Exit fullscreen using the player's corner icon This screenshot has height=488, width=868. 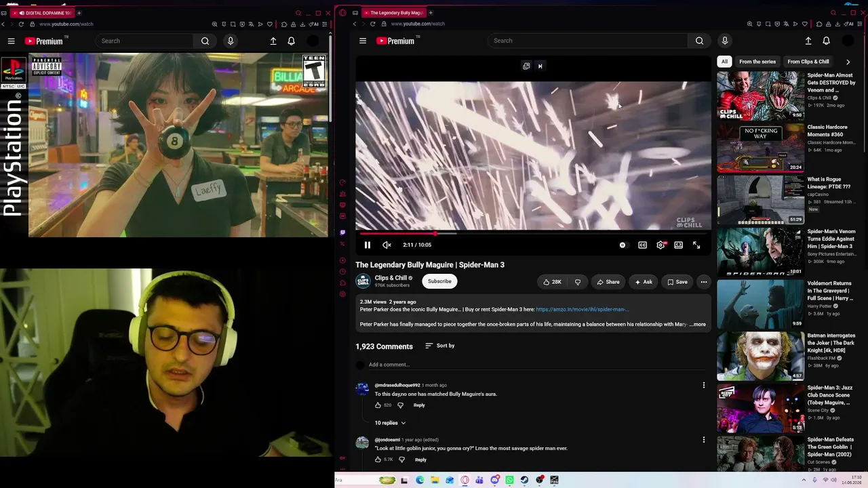696,245
